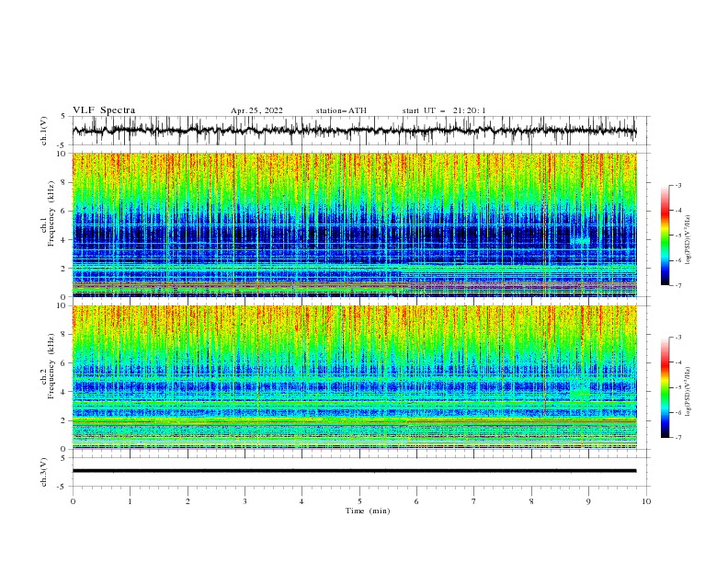Click the "-7" tick on lower colorbar
The image size is (728, 563).
(678, 438)
